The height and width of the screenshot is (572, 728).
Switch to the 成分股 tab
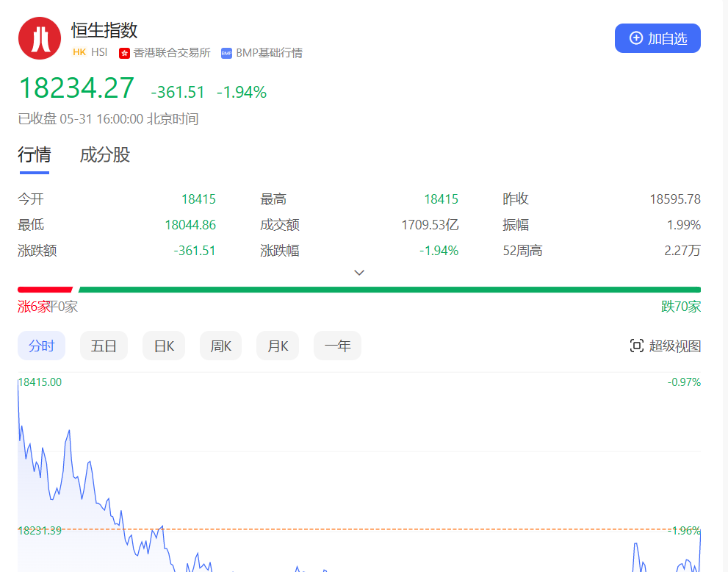[x=105, y=154]
